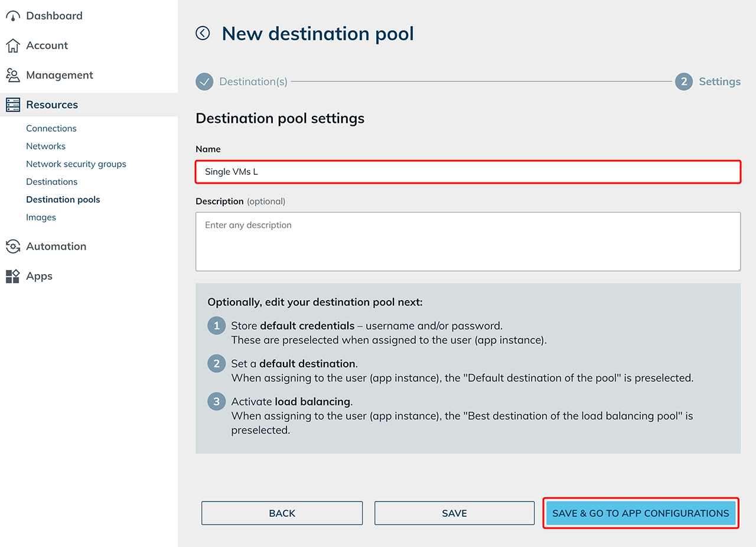Click the Dashboard gauge icon
Viewport: 756px width, 547px height.
[x=12, y=16]
